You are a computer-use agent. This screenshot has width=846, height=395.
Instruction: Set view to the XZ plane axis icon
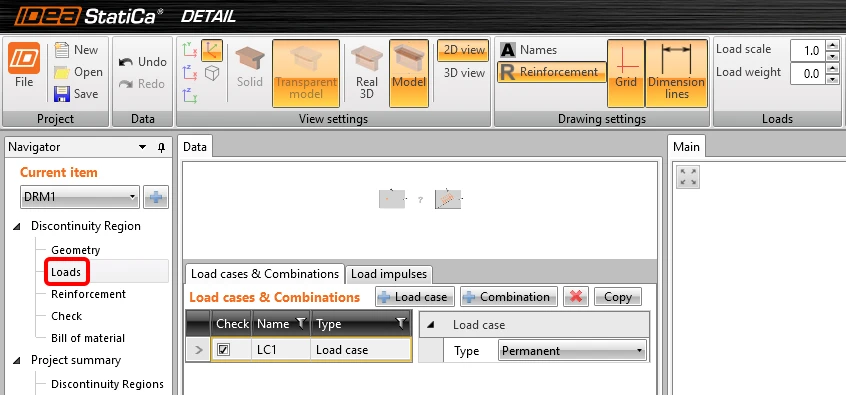click(190, 72)
